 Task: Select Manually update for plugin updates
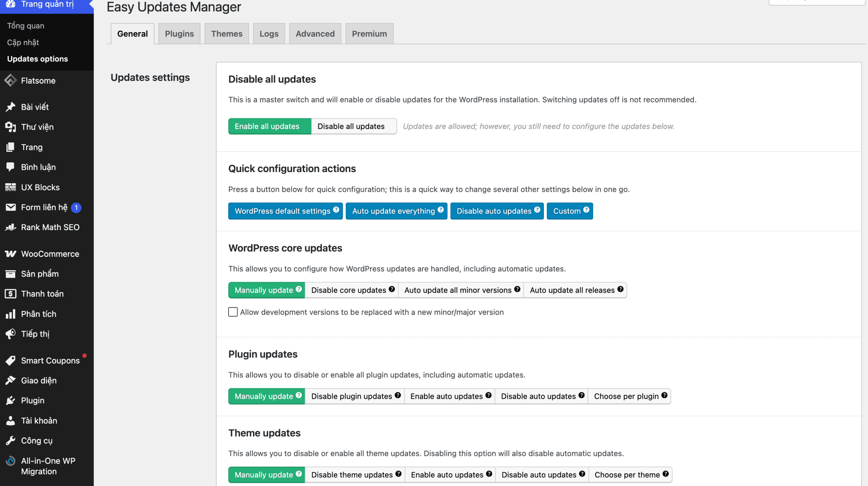267,396
